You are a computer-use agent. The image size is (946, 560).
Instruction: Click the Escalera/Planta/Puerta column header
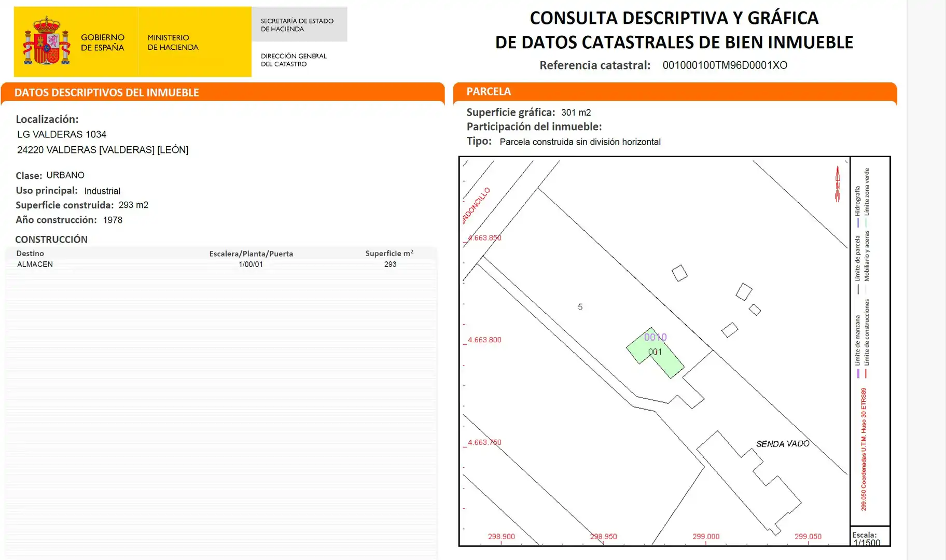click(x=251, y=254)
